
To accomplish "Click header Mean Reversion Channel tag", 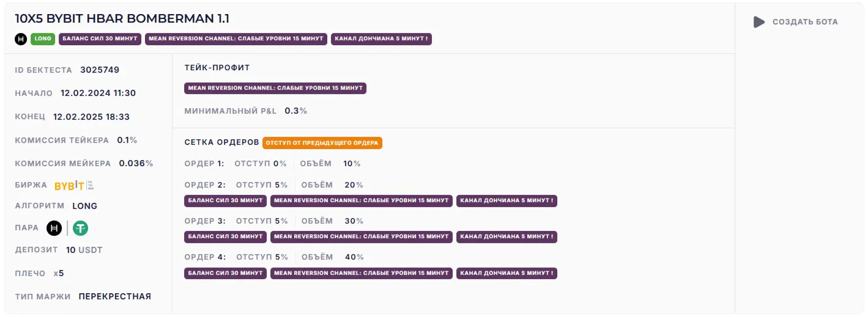I will (236, 39).
